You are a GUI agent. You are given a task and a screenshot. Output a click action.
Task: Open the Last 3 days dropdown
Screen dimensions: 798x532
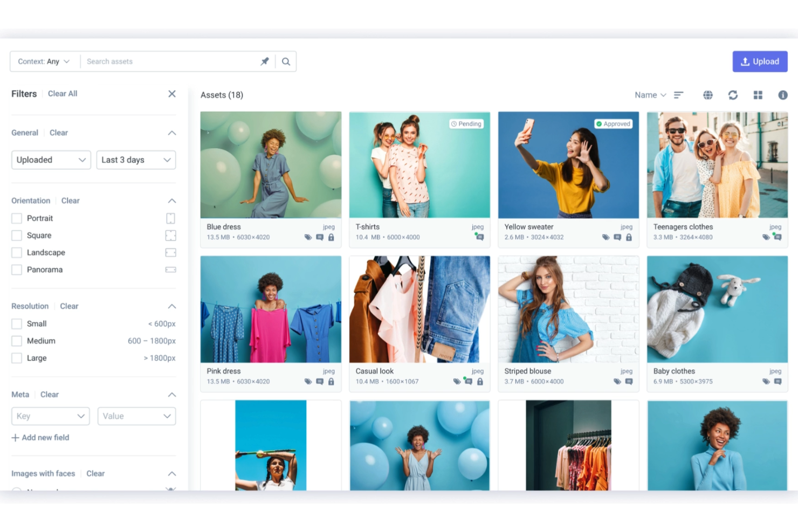[136, 160]
